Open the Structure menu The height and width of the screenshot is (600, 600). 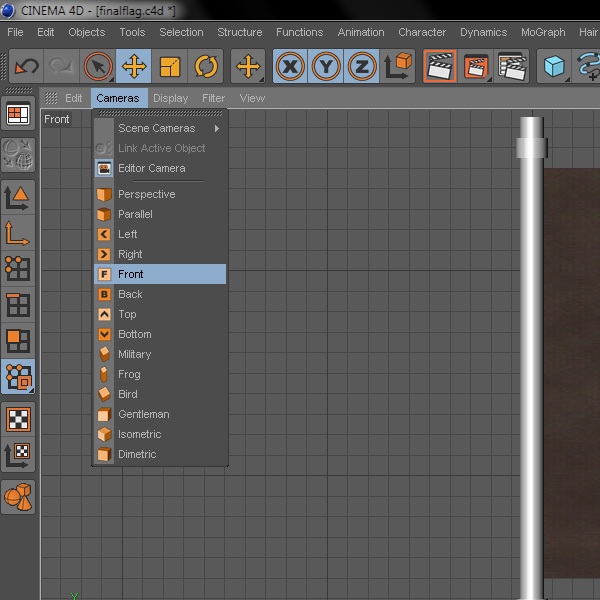240,32
